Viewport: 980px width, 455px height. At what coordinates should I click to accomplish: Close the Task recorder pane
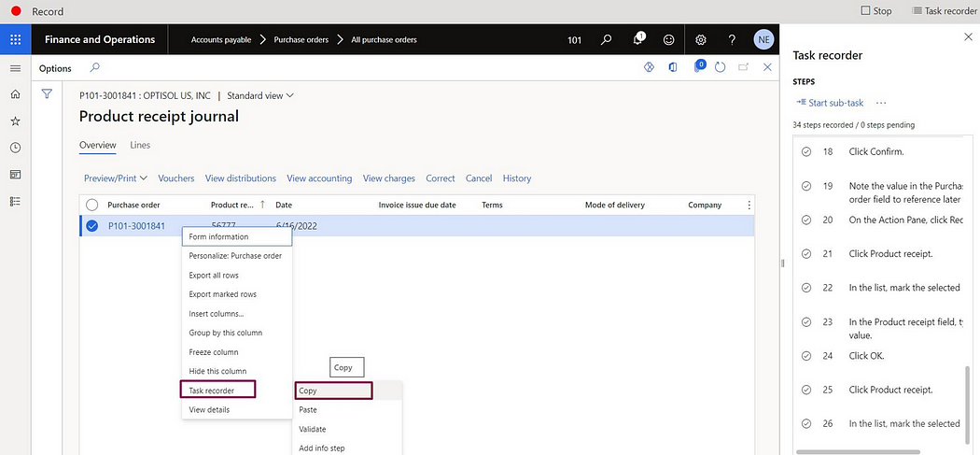coord(969,37)
